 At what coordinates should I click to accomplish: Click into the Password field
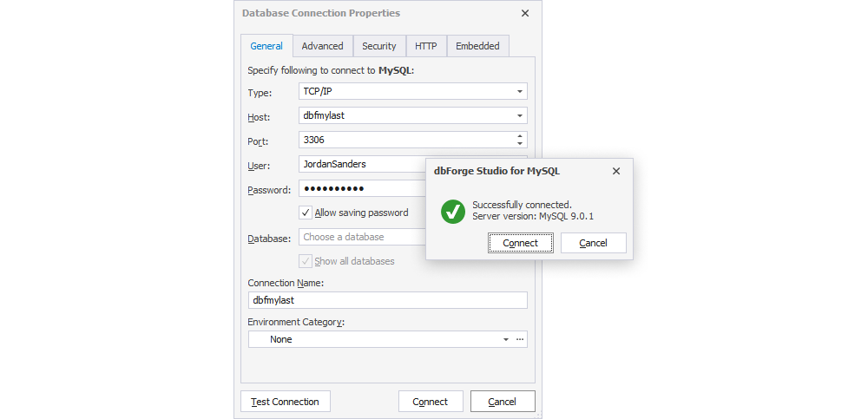coord(363,189)
